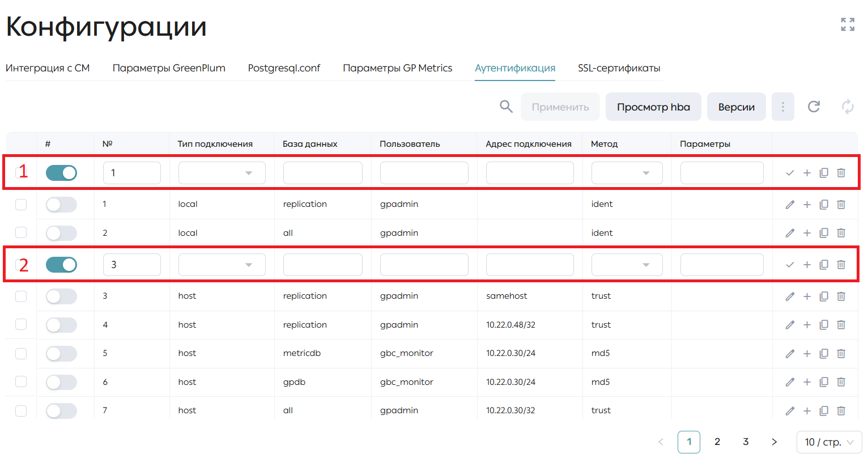
Task: Open method dropdown in edited row 3
Action: (x=627, y=265)
